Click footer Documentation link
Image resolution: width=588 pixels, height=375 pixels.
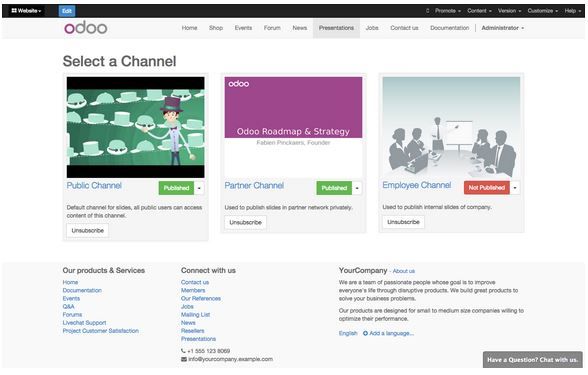pyautogui.click(x=82, y=291)
